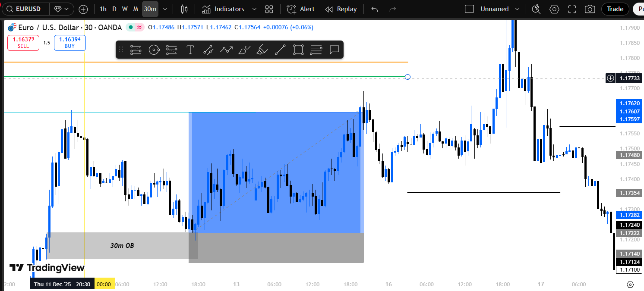
Task: Click the compare or add symbol plus icon
Action: (83, 9)
